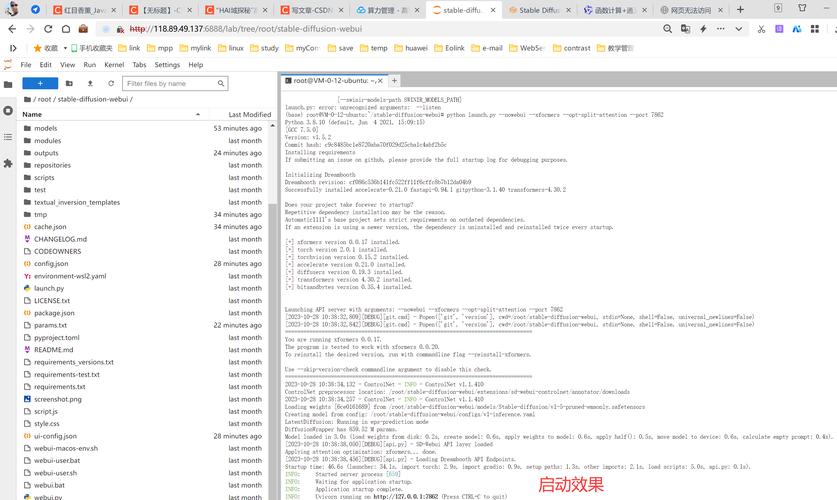Viewport: 837px width, 500px height.
Task: Click the browser Back arrow
Action: pyautogui.click(x=12, y=29)
